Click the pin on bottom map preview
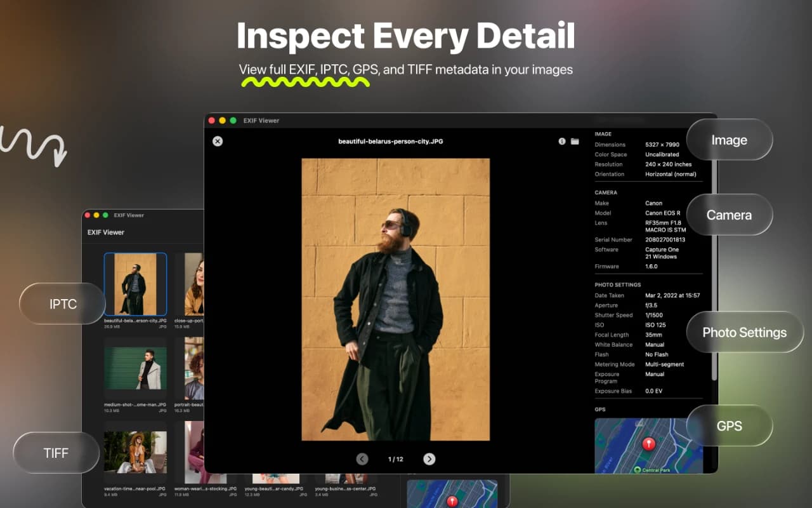The image size is (812, 508). 452,502
